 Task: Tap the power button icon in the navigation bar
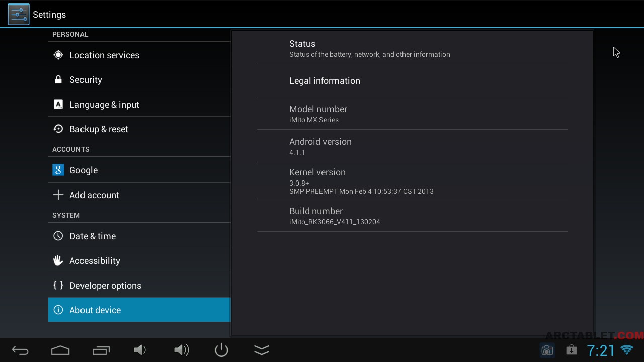coord(221,350)
